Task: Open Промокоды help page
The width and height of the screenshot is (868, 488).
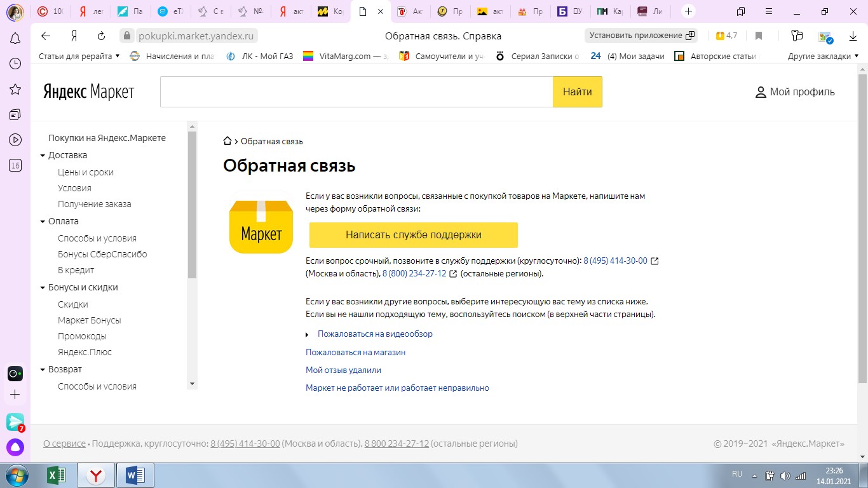Action: tap(82, 336)
